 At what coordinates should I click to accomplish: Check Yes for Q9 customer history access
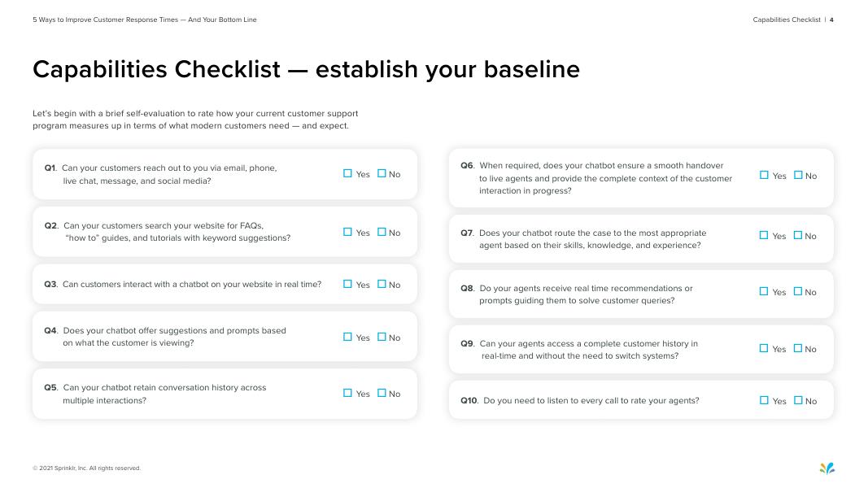point(764,348)
